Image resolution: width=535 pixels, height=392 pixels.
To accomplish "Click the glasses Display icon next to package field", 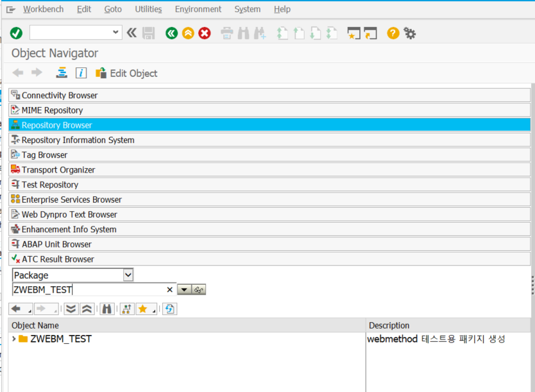I will click(199, 290).
